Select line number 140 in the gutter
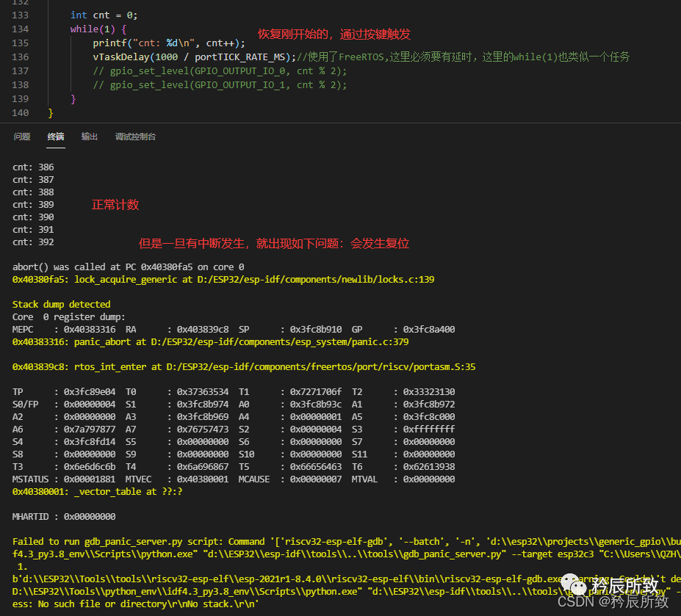The height and width of the screenshot is (616, 681). 21,112
